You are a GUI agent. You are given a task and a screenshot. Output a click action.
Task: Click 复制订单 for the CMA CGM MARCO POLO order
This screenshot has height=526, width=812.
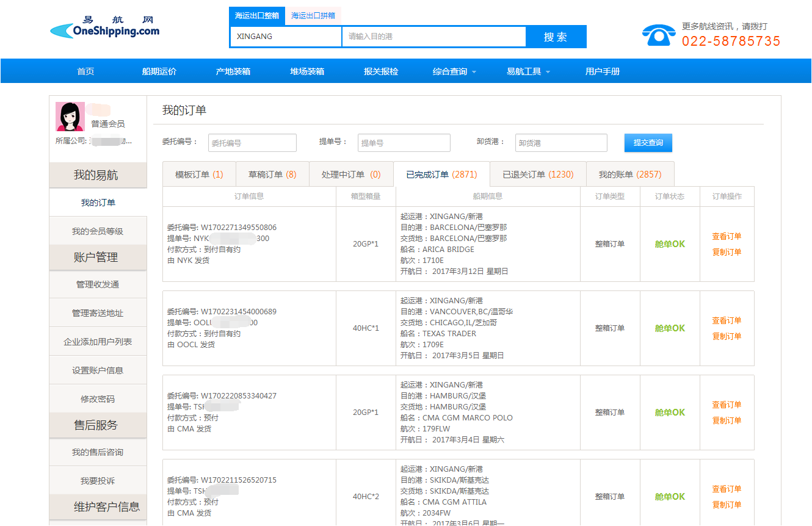pyautogui.click(x=727, y=420)
